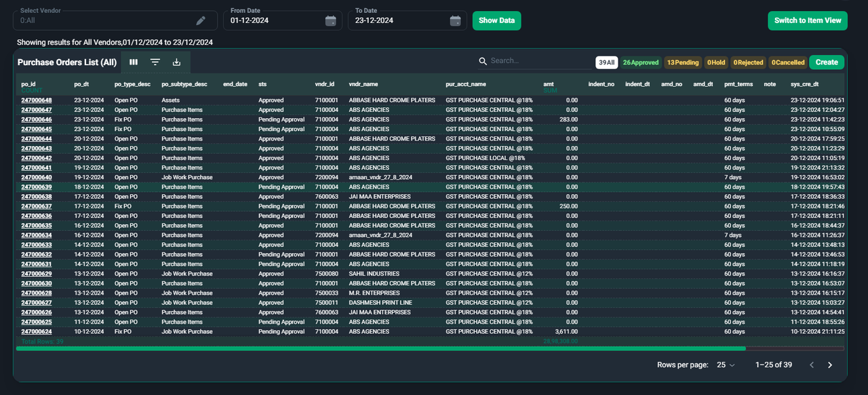Sort by the po_subtype_desc column header
Viewport: 868px width, 395px height.
coord(184,84)
